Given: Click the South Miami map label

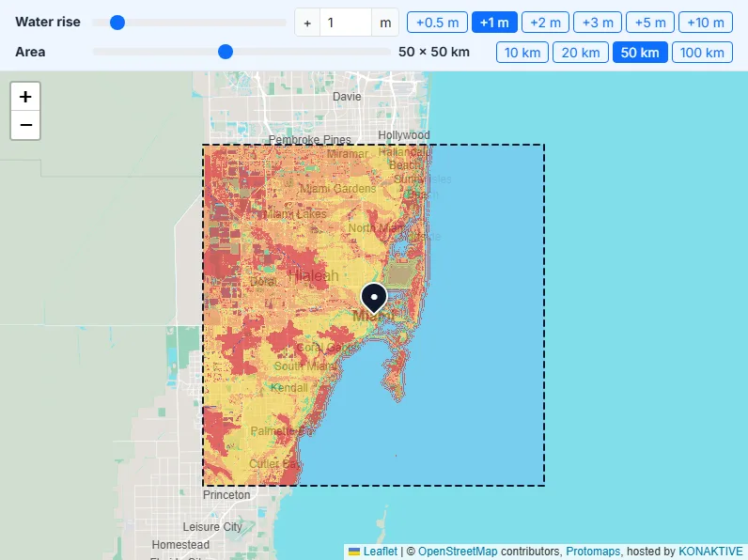Looking at the screenshot, I should pyautogui.click(x=305, y=366).
